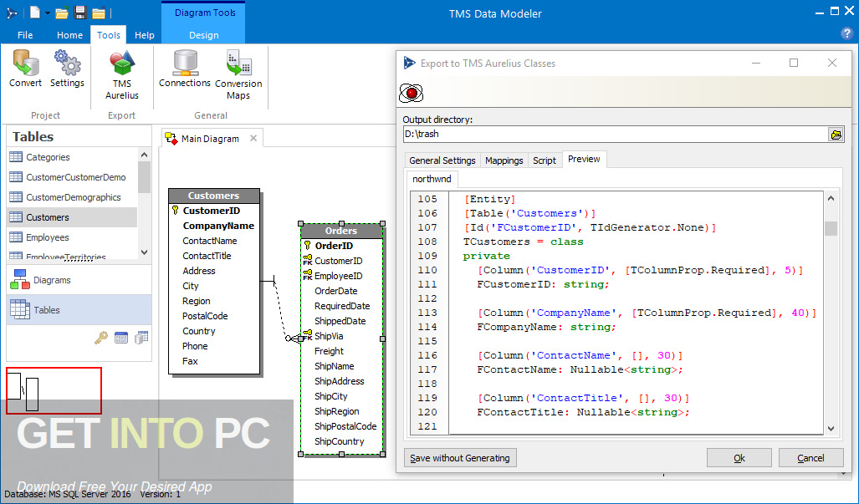
Task: Select the Orders table header in diagram
Action: click(x=341, y=231)
